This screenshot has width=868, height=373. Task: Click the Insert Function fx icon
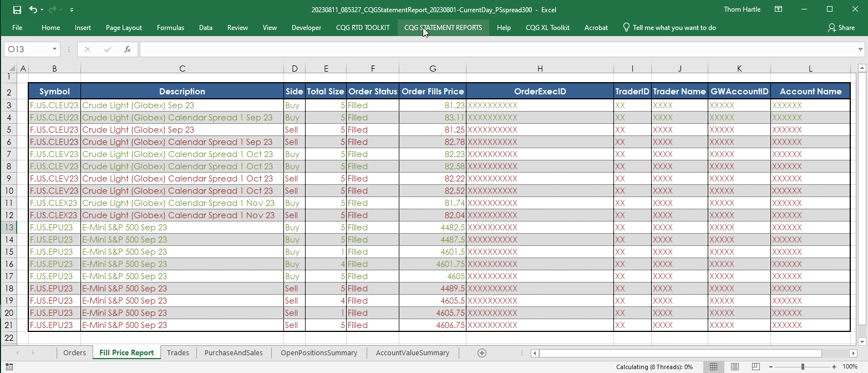127,49
